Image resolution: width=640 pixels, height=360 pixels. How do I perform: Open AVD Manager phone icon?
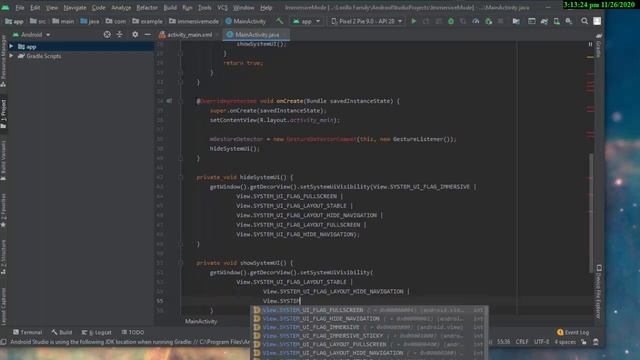[556, 21]
